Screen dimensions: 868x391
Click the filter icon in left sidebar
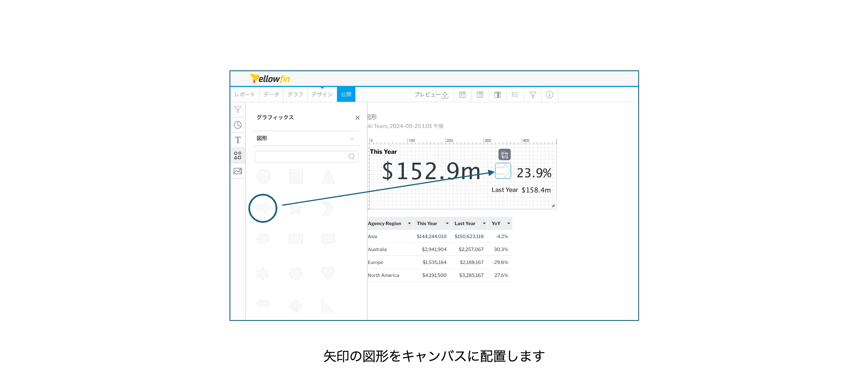[238, 110]
